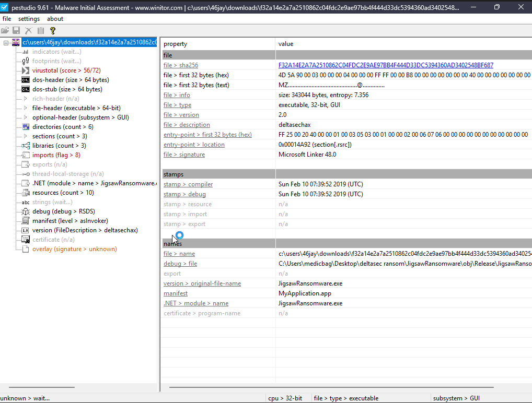Click the 'file > sha256' property link
Viewport: 532px width, 403px height.
[181, 65]
